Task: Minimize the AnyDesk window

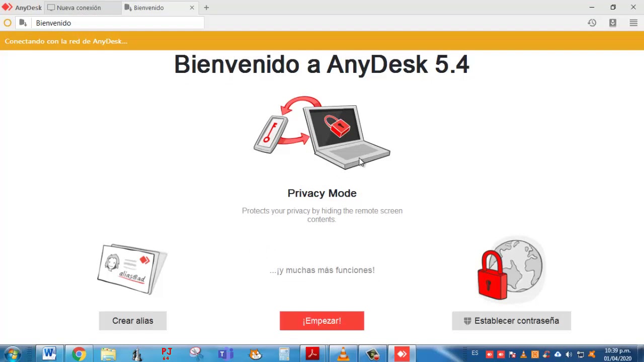Action: (x=592, y=7)
